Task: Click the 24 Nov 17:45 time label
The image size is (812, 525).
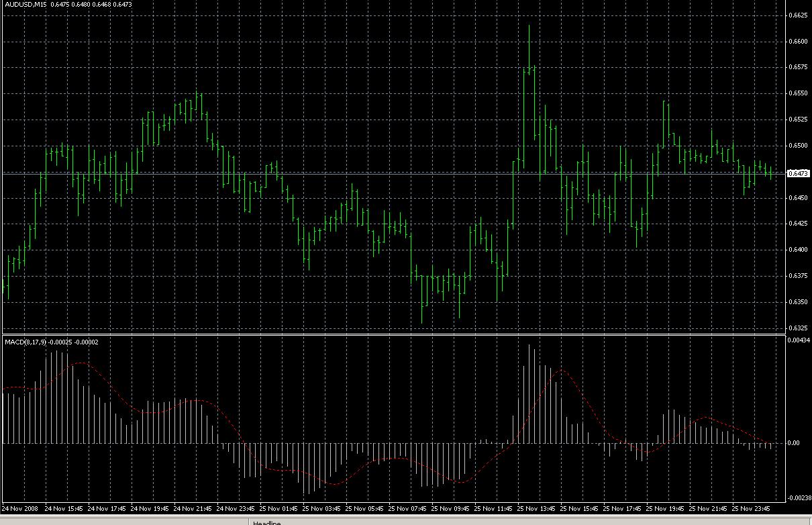Action: pyautogui.click(x=107, y=508)
